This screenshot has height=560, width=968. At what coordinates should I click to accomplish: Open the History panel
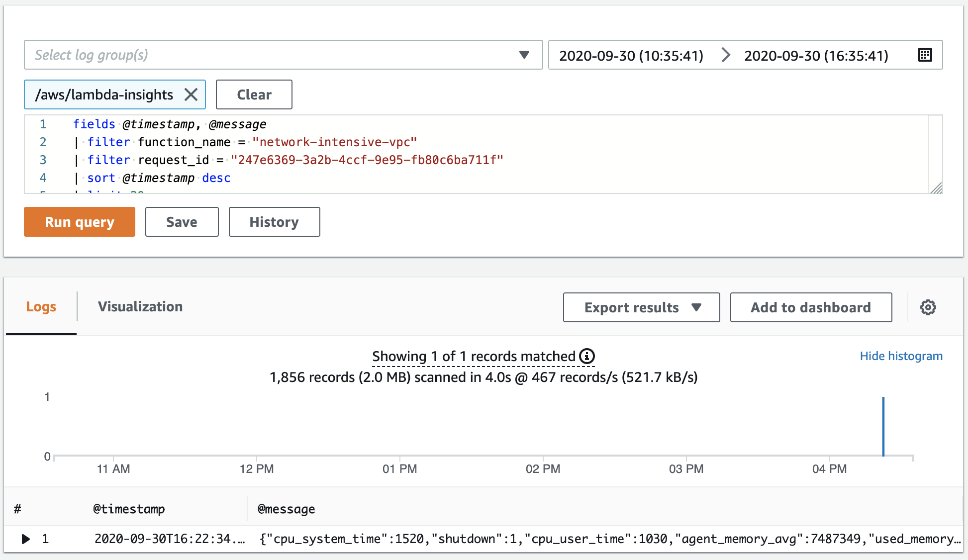(x=273, y=221)
